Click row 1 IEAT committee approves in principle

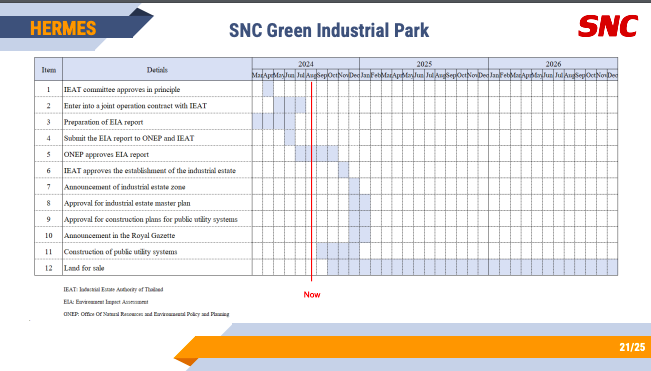122,89
